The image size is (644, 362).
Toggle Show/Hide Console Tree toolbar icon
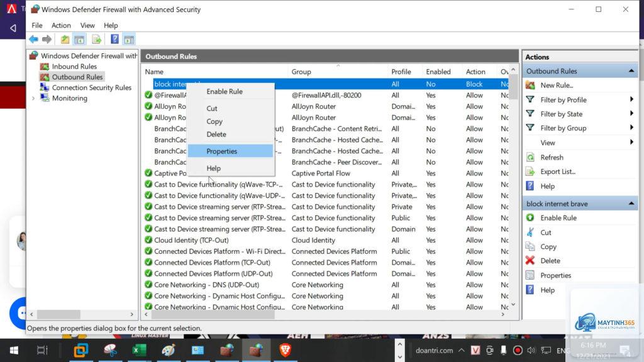[79, 40]
